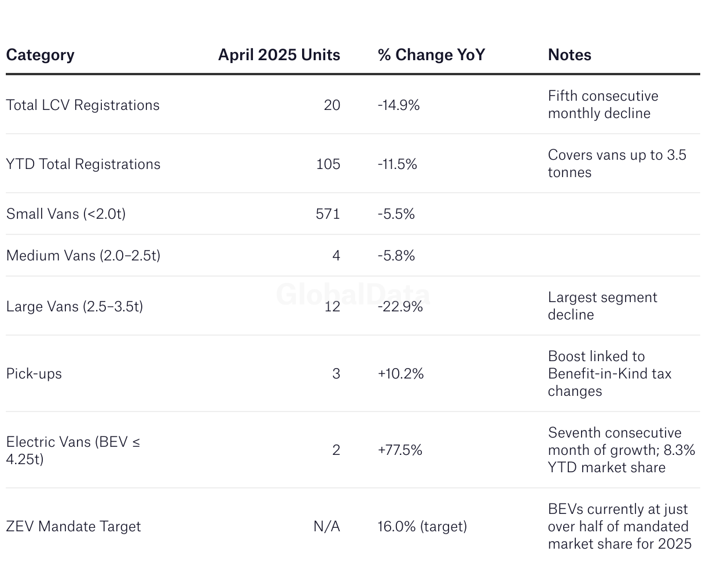This screenshot has width=706, height=588.
Task: Click the Benefit-in-Kind tax changes note
Action: 609,373
